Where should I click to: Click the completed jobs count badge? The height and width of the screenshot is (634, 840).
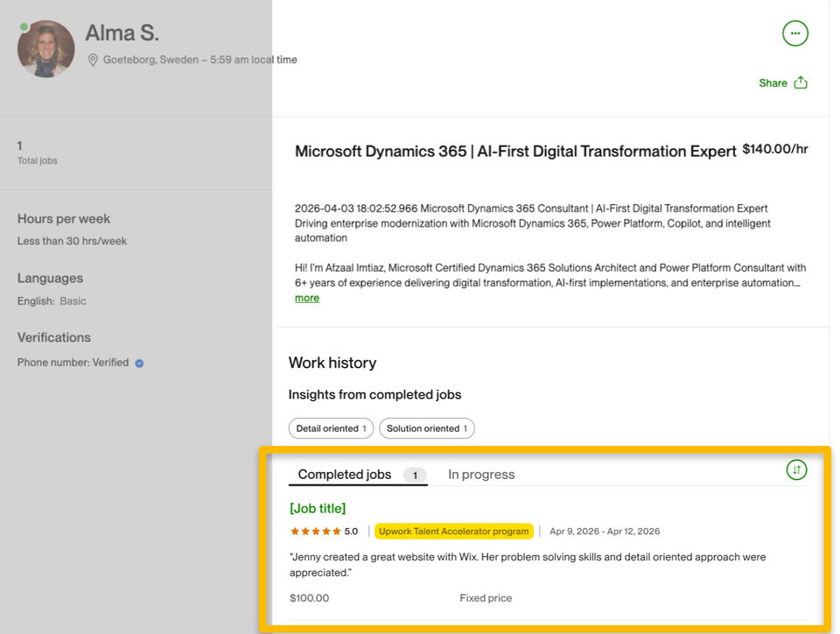click(415, 475)
